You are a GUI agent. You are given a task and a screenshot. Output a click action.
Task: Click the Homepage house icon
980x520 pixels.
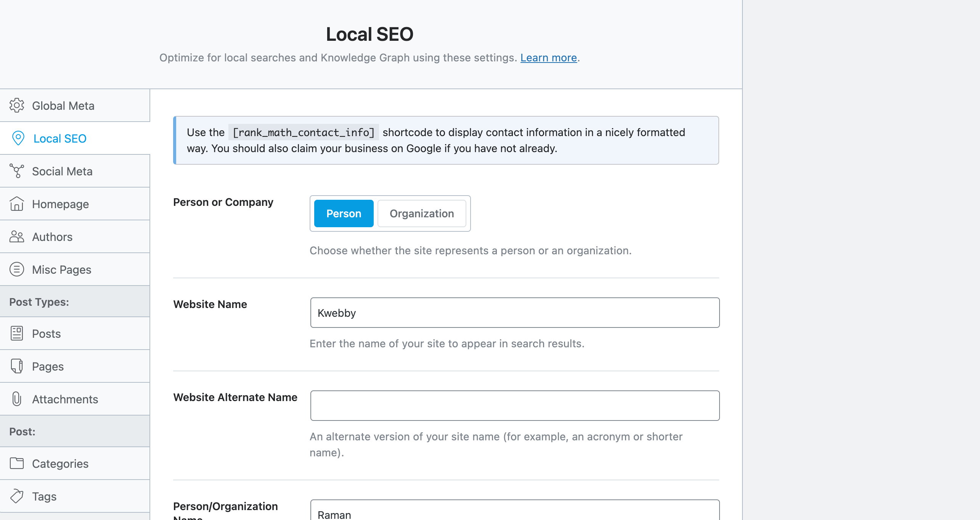coord(17,204)
